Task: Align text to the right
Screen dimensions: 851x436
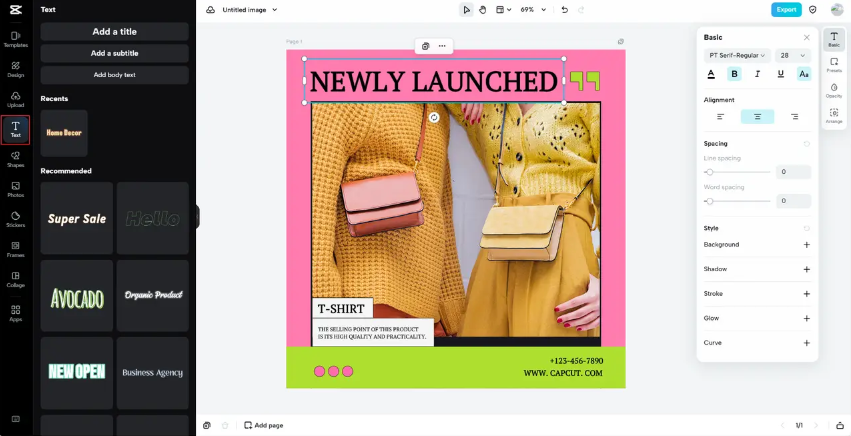Action: point(795,117)
